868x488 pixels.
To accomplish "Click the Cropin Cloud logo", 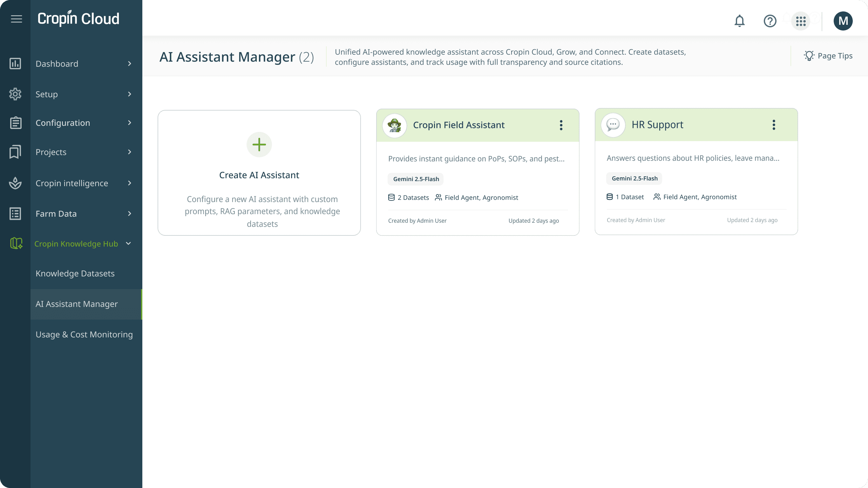I will [78, 18].
